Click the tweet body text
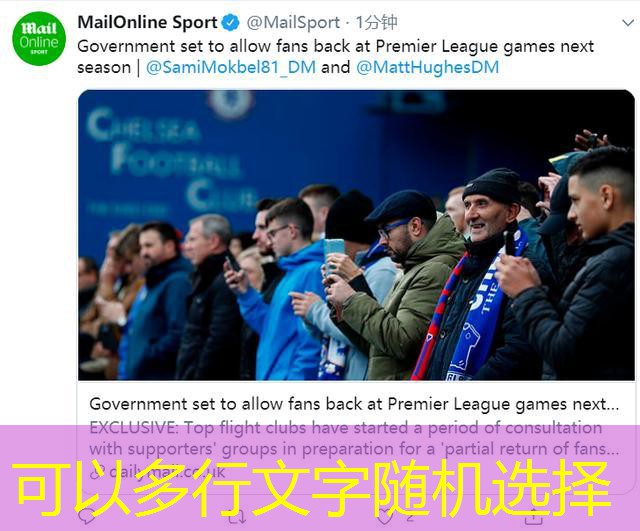The height and width of the screenshot is (531, 640). point(336,57)
